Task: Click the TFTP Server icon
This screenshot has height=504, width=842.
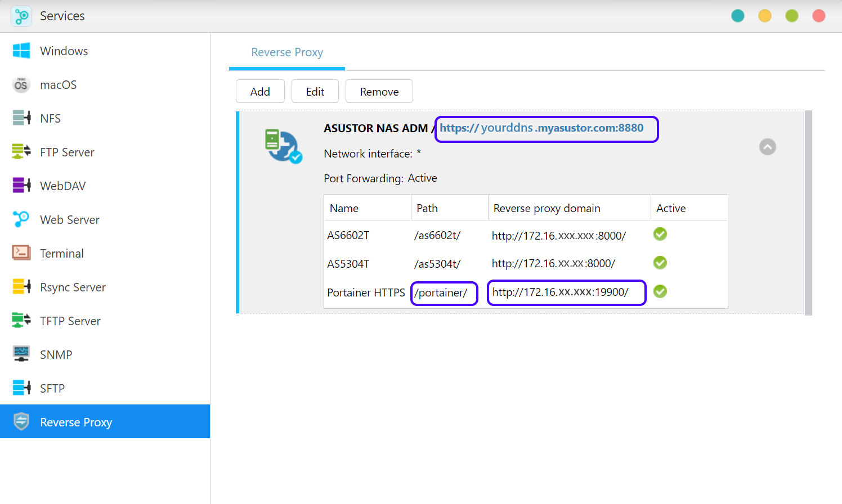Action: click(21, 321)
